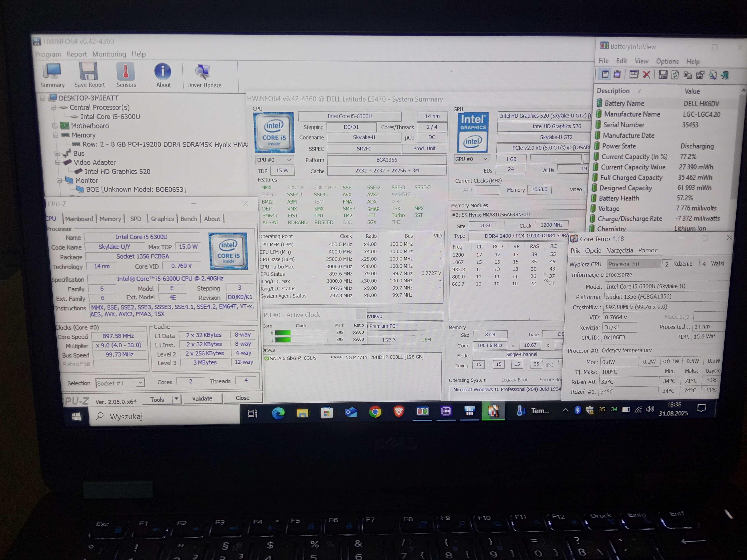
Task: Click Validate button in CPU-Z
Action: [x=202, y=398]
